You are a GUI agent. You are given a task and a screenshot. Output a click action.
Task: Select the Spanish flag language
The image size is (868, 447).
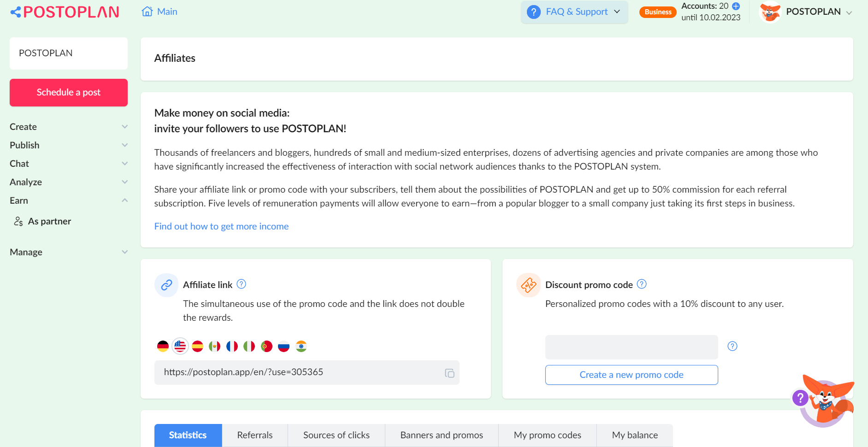point(197,346)
